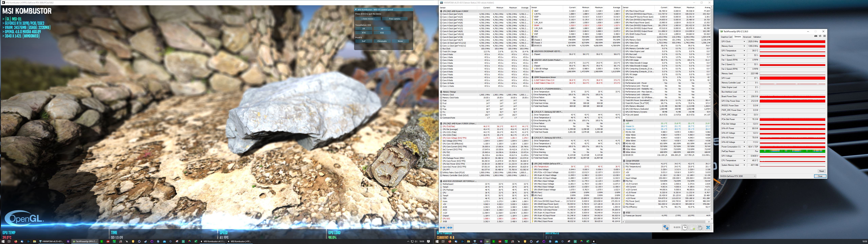Click the GPU Clock value 2025.0 MHz field
Image resolution: width=868 pixels, height=244 pixels.
pos(753,42)
